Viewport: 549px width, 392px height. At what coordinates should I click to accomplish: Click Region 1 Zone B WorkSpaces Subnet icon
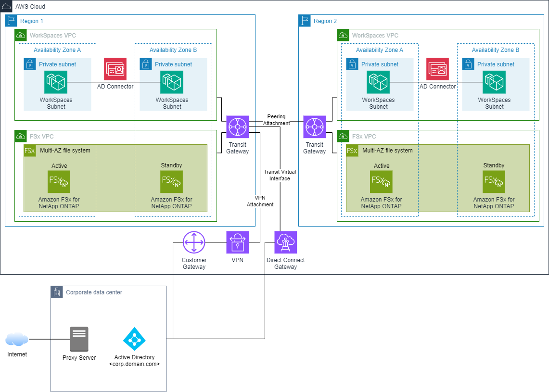tap(172, 82)
